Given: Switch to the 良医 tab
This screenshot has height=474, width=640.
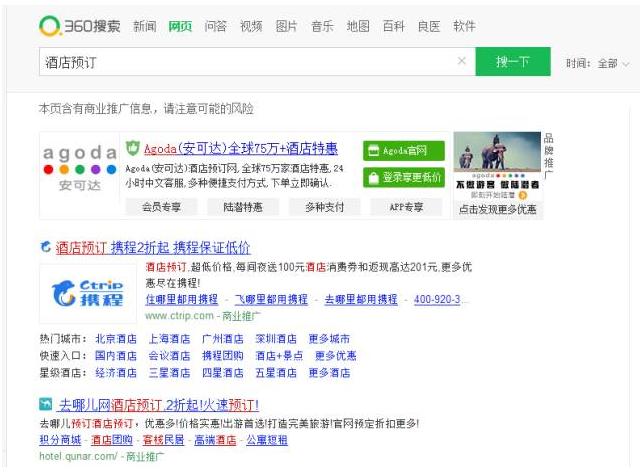Looking at the screenshot, I should point(429,27).
